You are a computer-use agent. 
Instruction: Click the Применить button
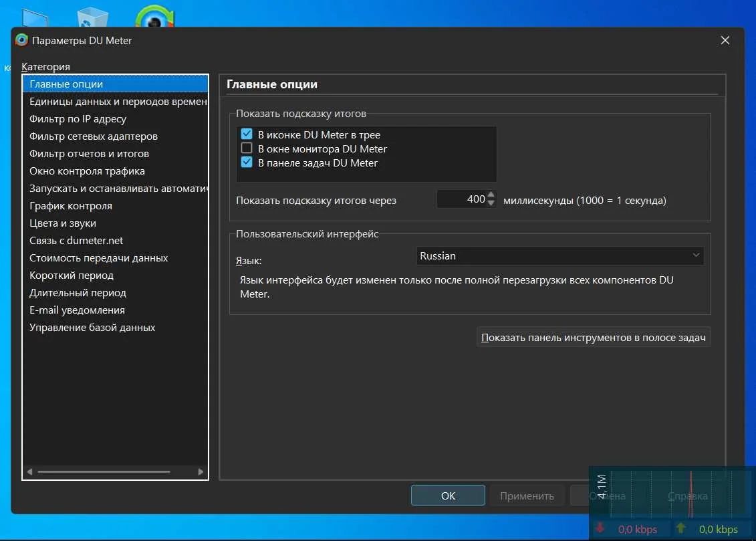527,496
